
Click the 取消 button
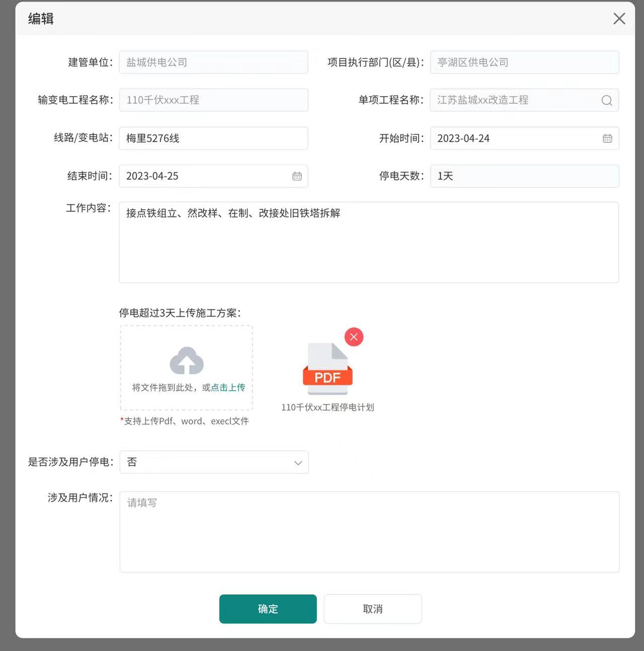[x=373, y=609]
